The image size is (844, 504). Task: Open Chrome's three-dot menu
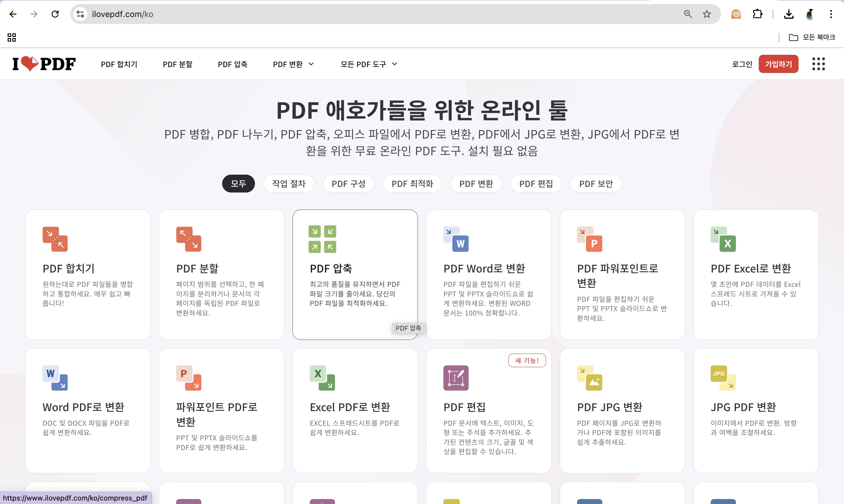[831, 14]
